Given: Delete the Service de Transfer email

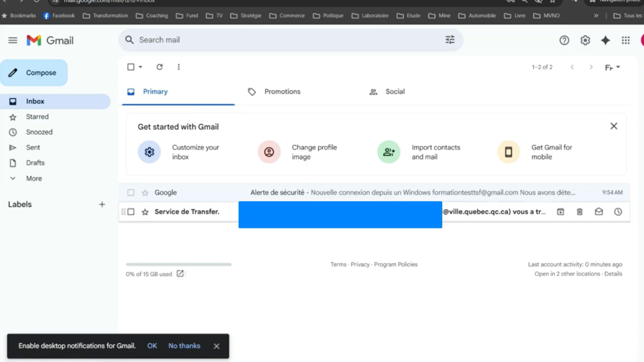Looking at the screenshot, I should tap(579, 212).
